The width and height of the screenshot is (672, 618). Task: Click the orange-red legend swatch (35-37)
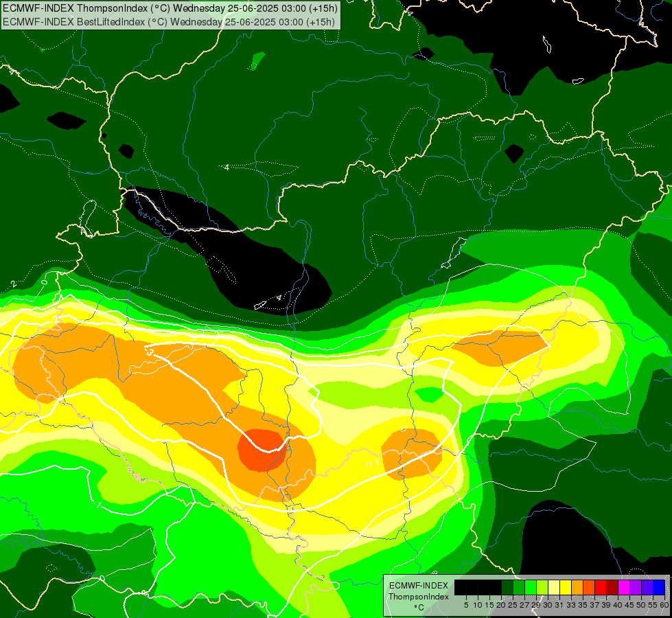[589, 587]
